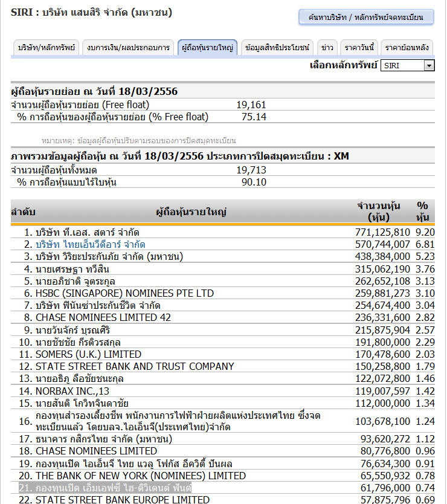Viewport: 447px width, 504px height.
Task: Open the ราคาวันนี้ tab
Action: (x=359, y=48)
